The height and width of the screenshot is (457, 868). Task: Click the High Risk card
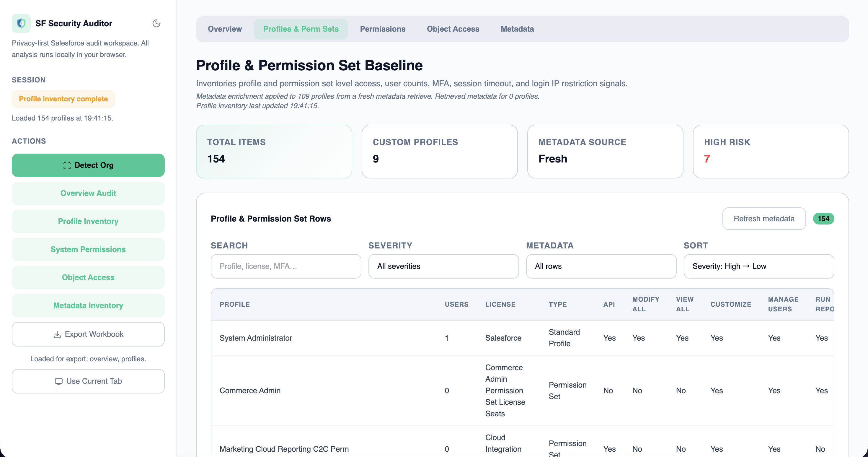click(771, 152)
